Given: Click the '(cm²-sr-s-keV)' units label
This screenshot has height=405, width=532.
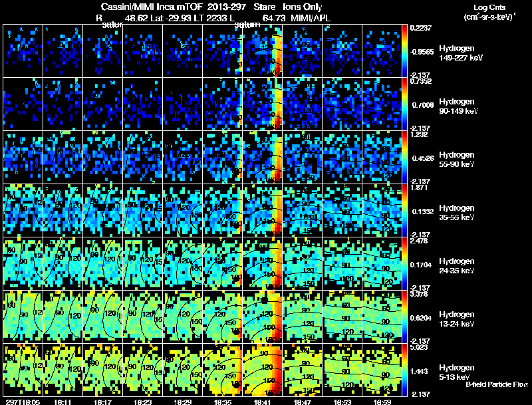Looking at the screenshot, I should tap(489, 17).
